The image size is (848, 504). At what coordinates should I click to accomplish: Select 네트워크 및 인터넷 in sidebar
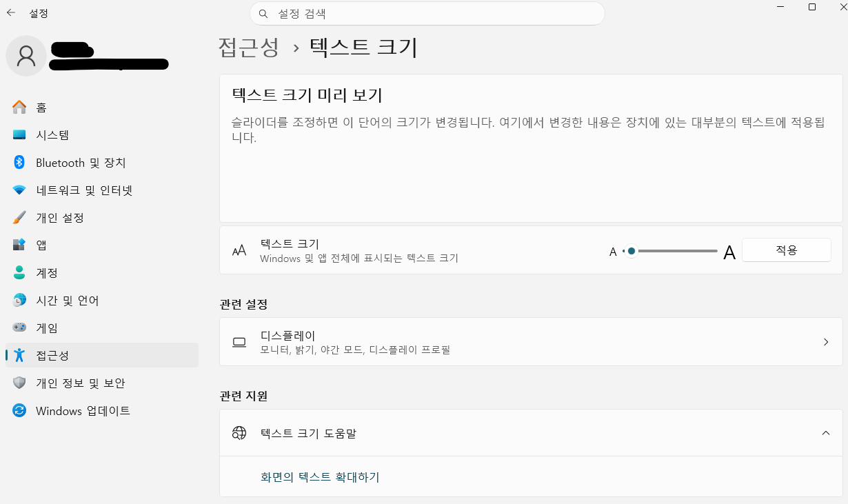tap(102, 190)
